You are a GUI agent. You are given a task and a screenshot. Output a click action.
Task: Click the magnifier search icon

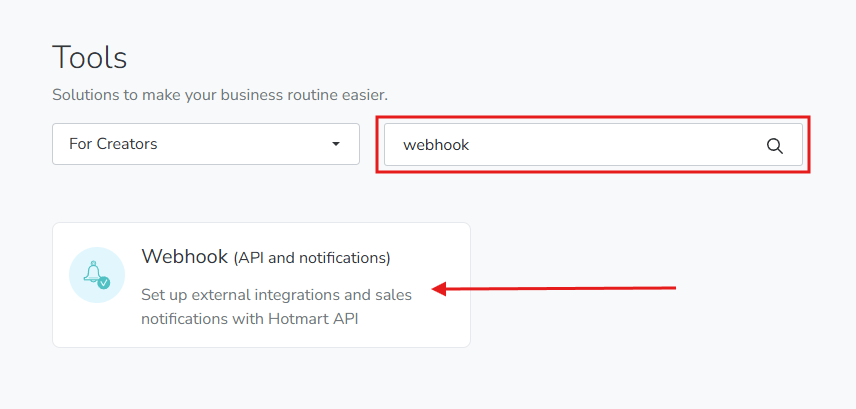(x=774, y=145)
